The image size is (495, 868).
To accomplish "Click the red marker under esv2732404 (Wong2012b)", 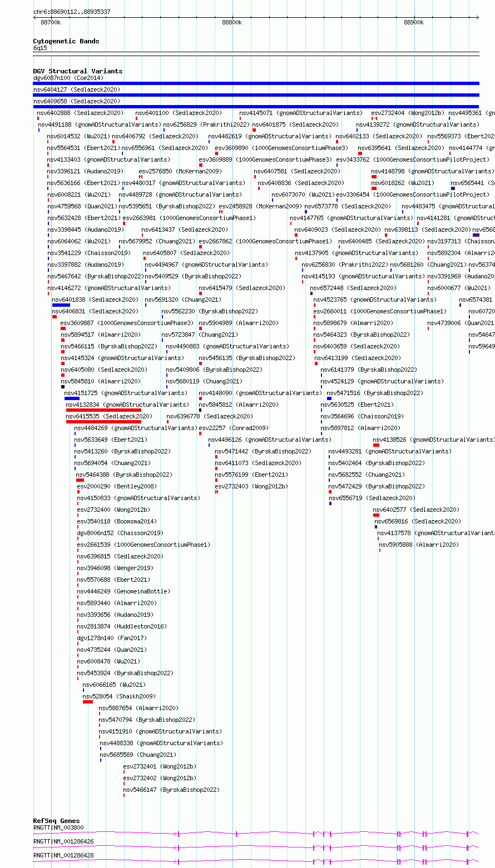I will (x=375, y=118).
